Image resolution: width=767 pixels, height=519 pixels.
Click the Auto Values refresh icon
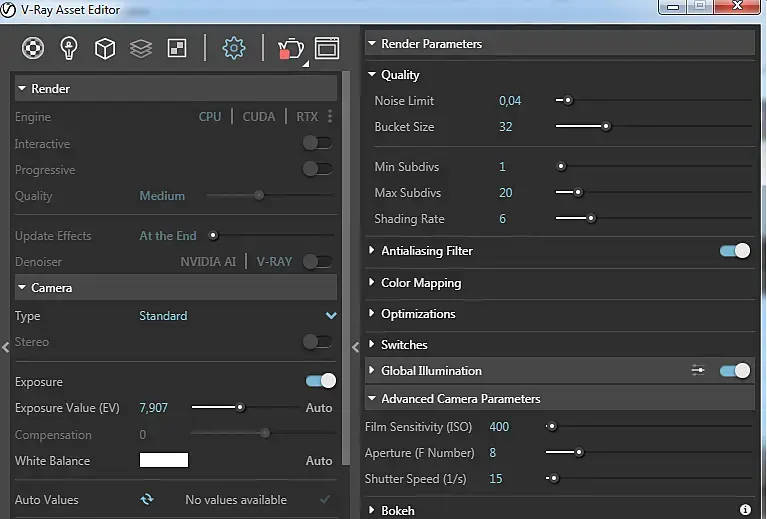click(147, 500)
